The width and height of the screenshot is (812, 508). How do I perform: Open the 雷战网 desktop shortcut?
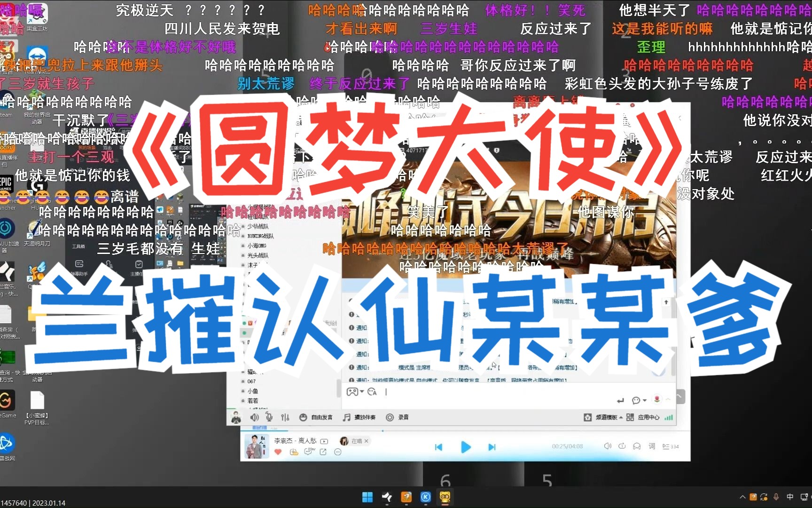pyautogui.click(x=8, y=447)
